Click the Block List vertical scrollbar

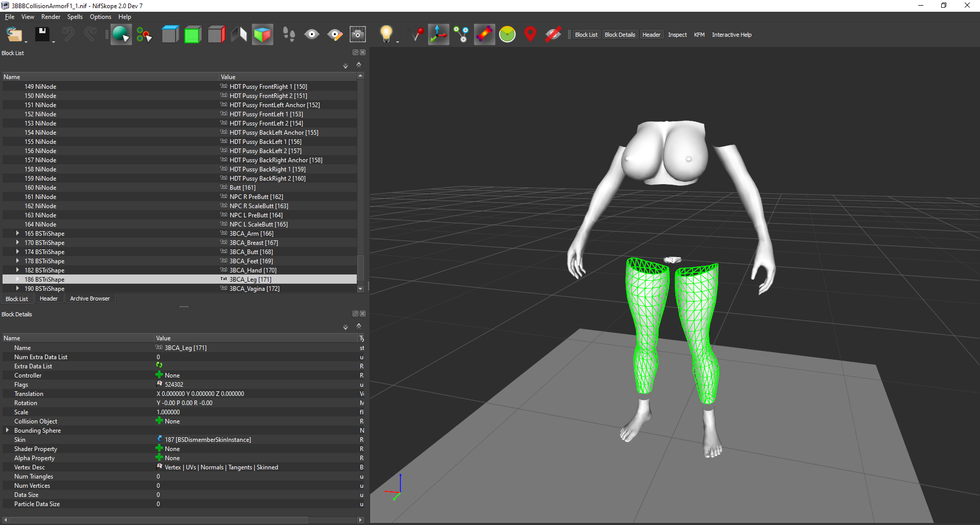tap(360, 268)
